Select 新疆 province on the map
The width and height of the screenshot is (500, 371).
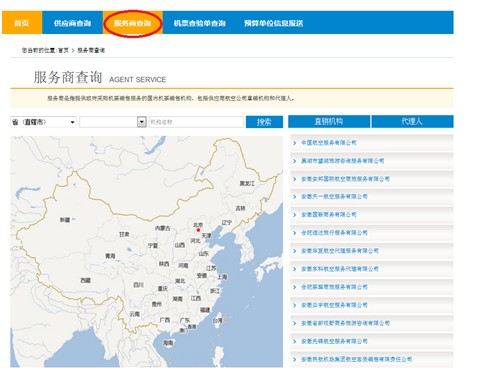point(65,220)
